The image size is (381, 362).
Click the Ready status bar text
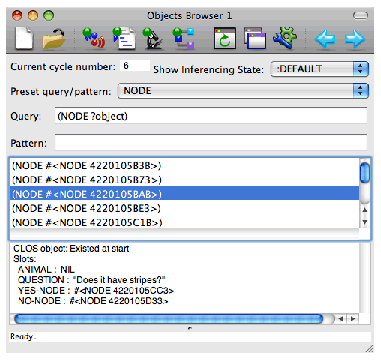tap(23, 336)
